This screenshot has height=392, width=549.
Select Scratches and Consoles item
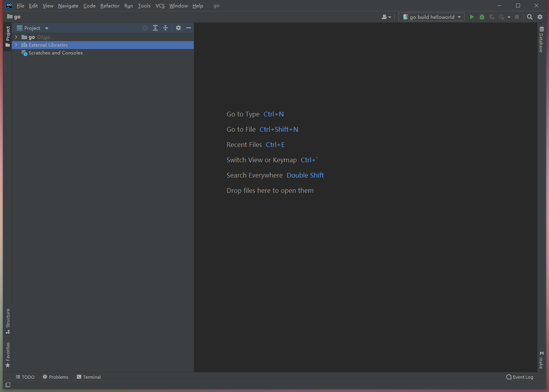[103, 53]
